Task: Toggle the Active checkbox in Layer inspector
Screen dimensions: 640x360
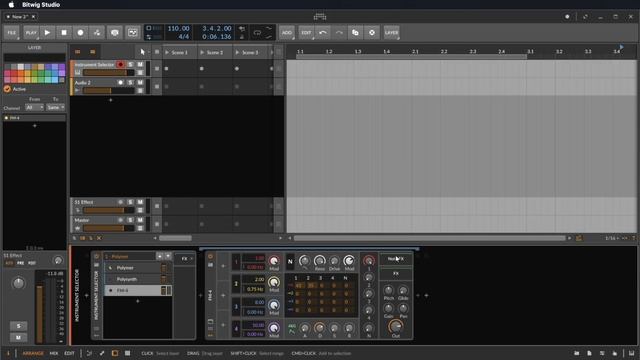Action: coord(7,89)
